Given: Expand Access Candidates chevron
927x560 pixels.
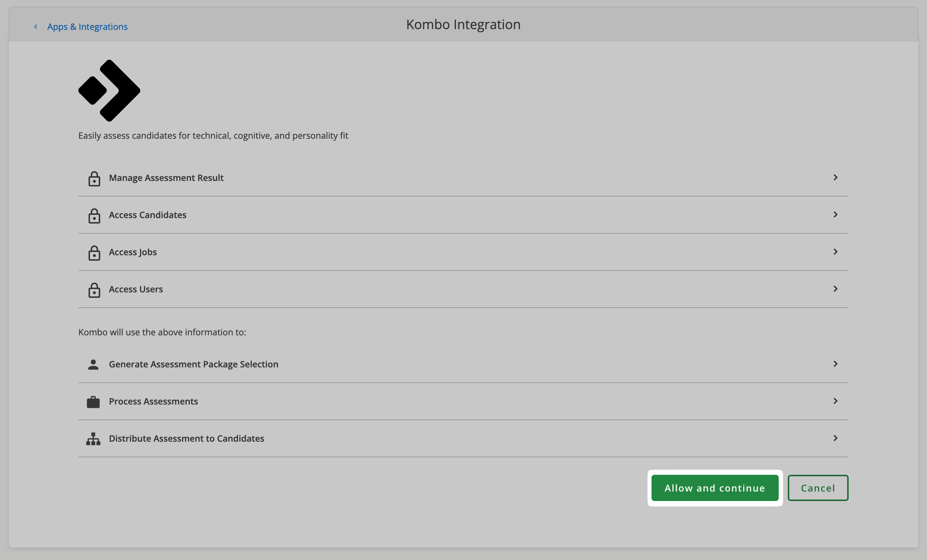Looking at the screenshot, I should point(835,214).
